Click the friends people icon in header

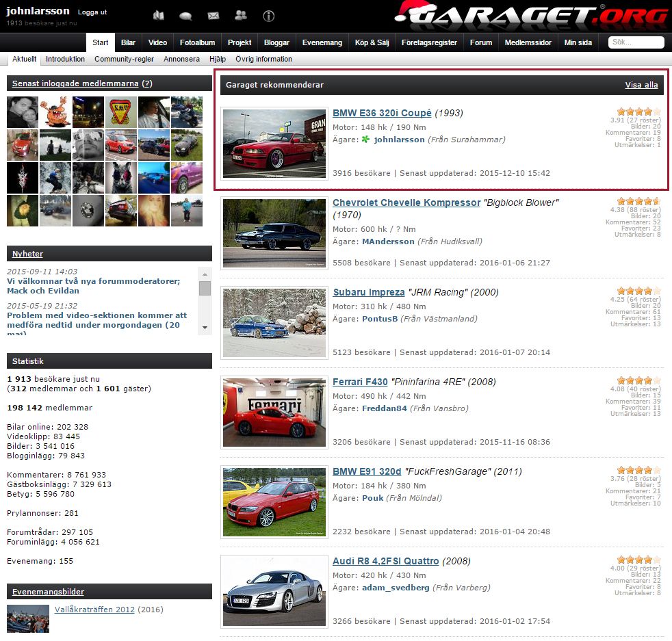pyautogui.click(x=240, y=15)
